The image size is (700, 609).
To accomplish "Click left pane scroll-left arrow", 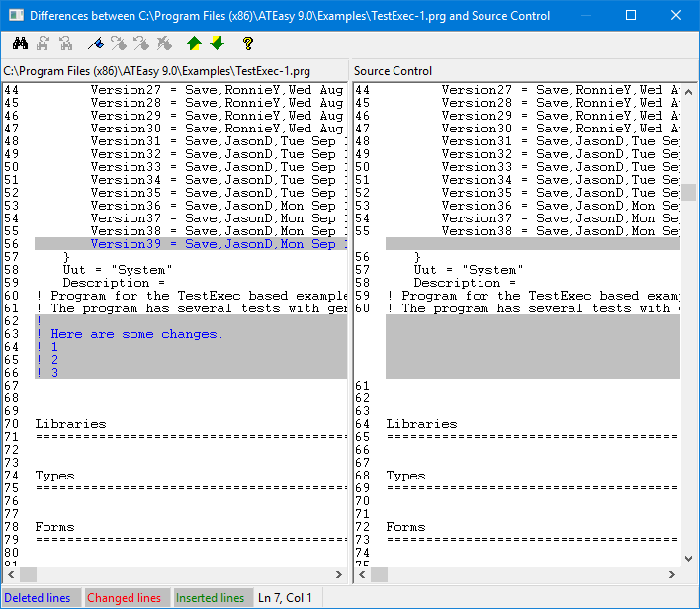I will [x=11, y=574].
